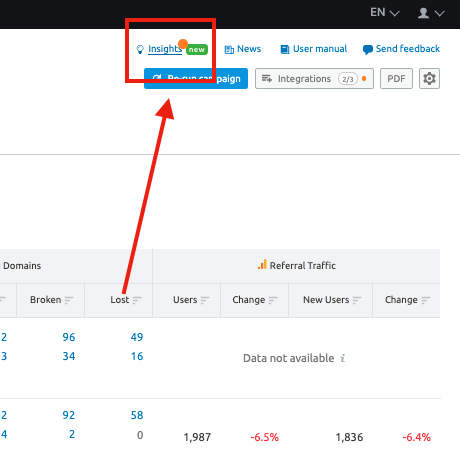Viewport: 460px width, 471px height.
Task: Click the info icon beside Data not available
Action: (343, 358)
